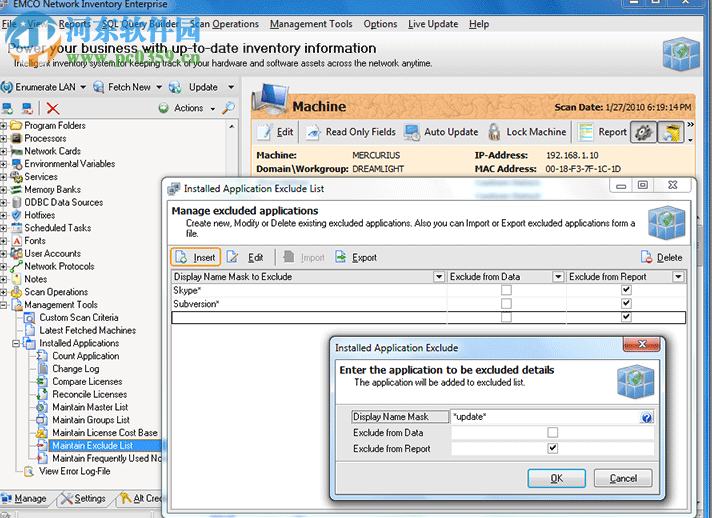Viewport: 712px width, 518px height.
Task: Select Maintain Master List in tree
Action: (90, 407)
